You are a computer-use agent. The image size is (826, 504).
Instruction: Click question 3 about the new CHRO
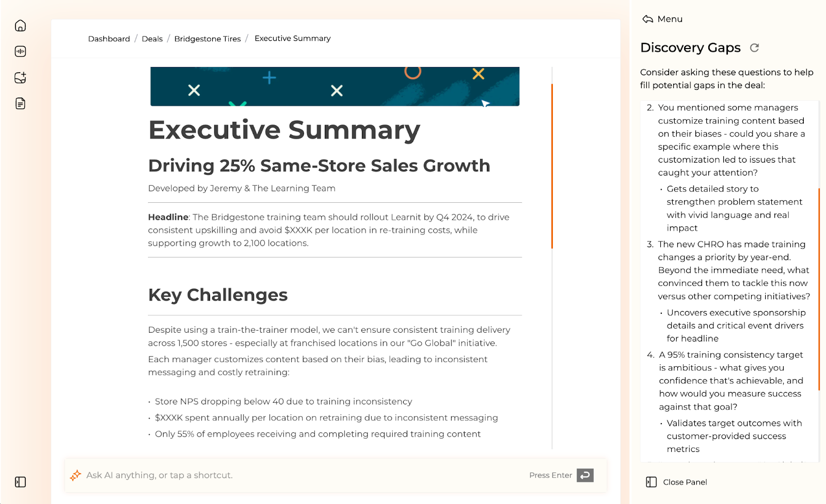click(734, 270)
